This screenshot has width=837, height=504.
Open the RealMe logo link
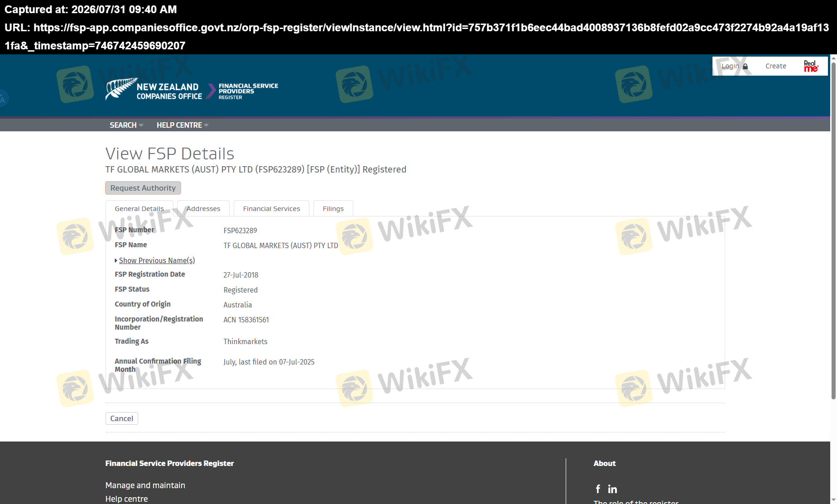tap(811, 66)
